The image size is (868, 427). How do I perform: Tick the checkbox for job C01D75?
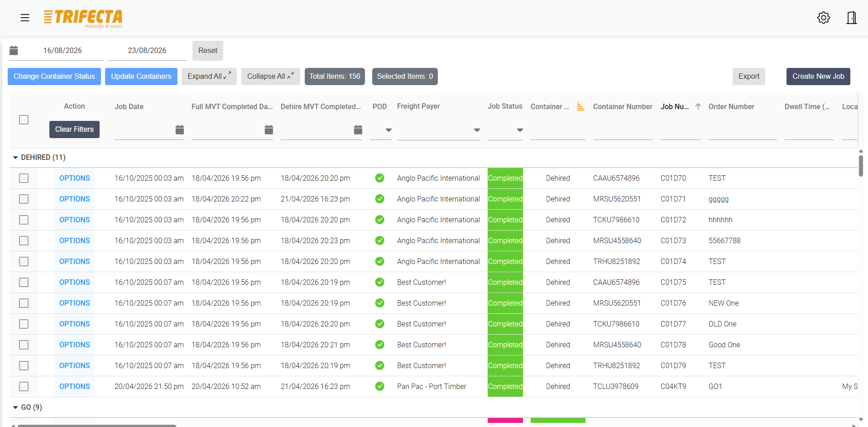pyautogui.click(x=24, y=283)
